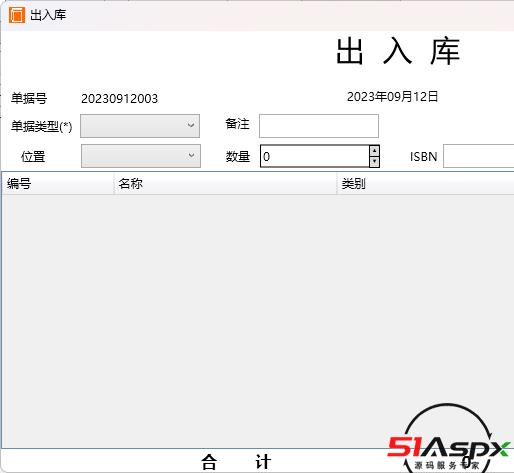Viewport: 514px width, 473px height.
Task: Increase 数量 with up arrow
Action: click(x=375, y=151)
